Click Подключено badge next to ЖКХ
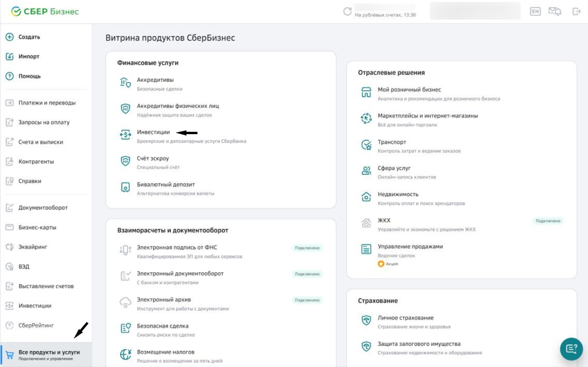 tap(548, 221)
